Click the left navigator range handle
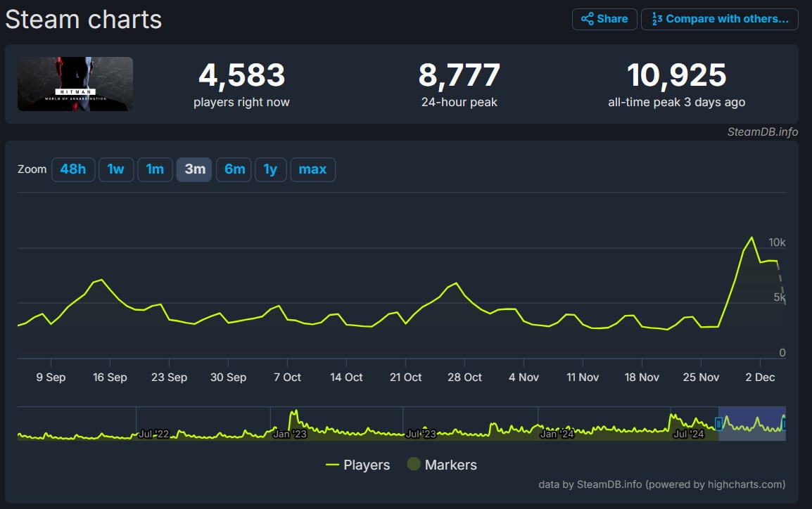Viewport: 812px width, 509px height. (x=718, y=423)
